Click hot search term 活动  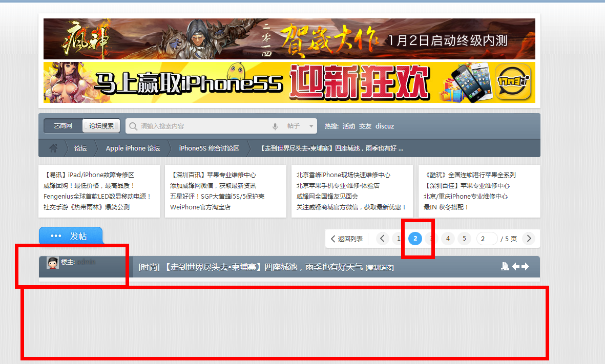[349, 126]
